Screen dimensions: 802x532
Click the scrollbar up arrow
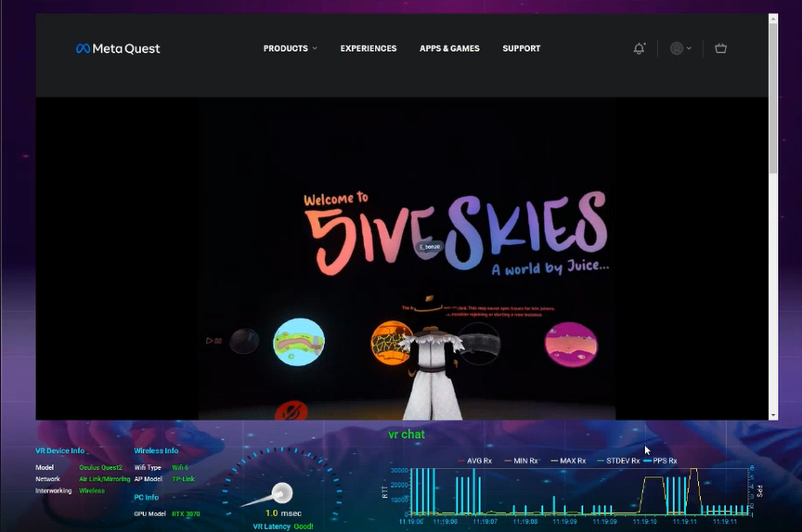click(x=773, y=19)
